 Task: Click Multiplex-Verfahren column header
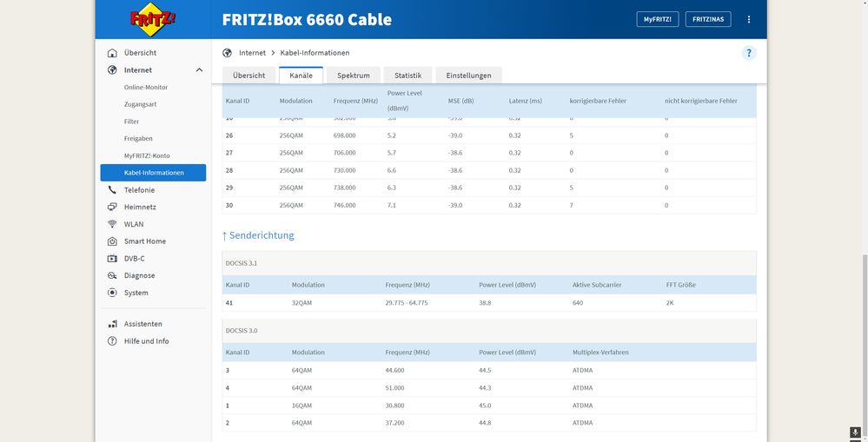(x=600, y=353)
